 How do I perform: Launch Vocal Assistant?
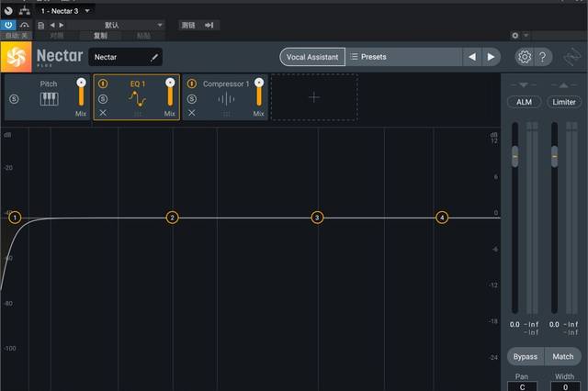click(x=312, y=57)
